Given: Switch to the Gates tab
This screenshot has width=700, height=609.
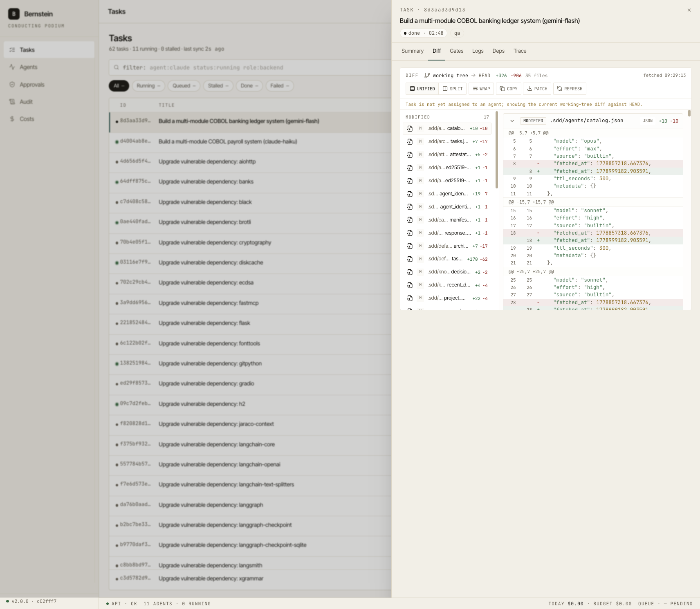Looking at the screenshot, I should [x=456, y=51].
